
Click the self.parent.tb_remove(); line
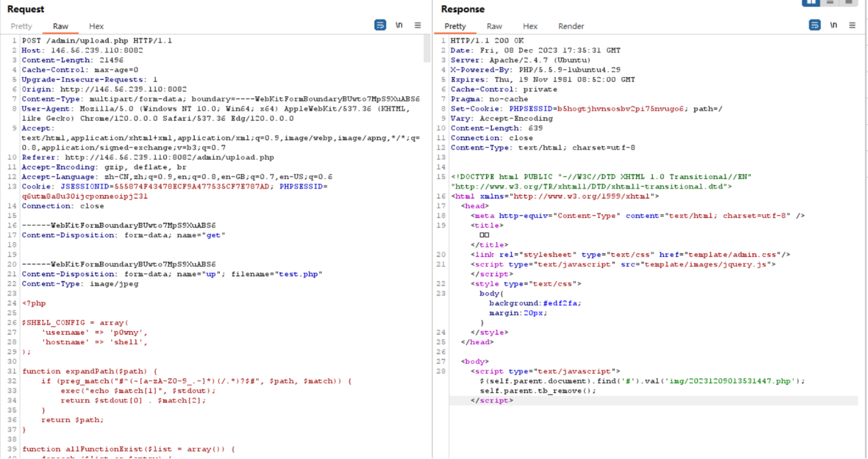538,390
